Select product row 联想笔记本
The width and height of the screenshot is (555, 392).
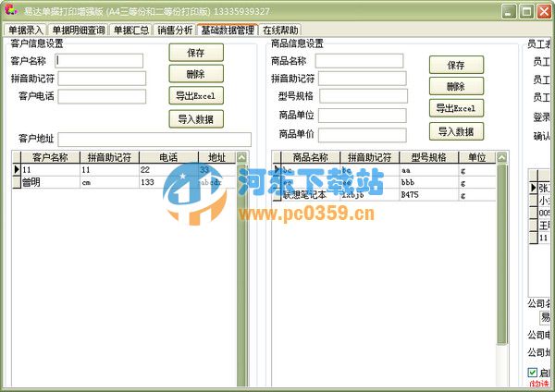(384, 195)
